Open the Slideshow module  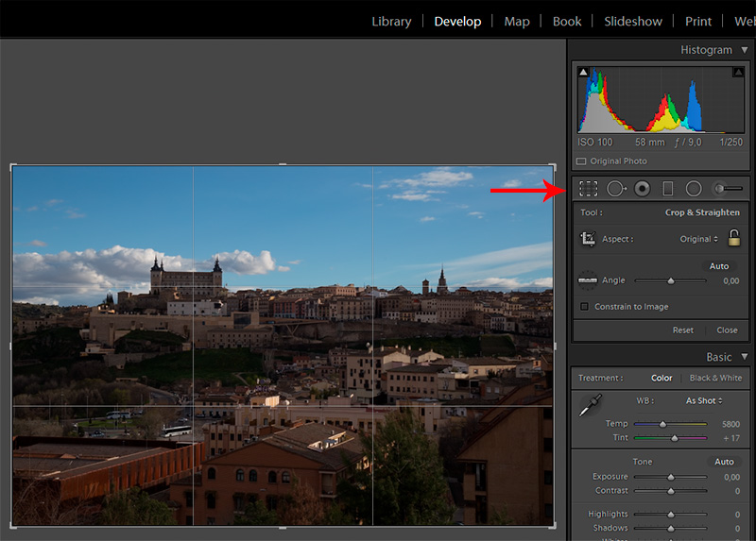tap(632, 21)
